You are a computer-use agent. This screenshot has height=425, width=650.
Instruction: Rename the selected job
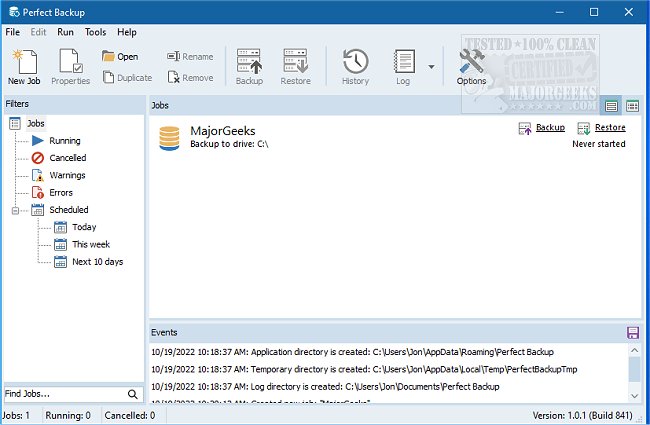click(x=190, y=56)
